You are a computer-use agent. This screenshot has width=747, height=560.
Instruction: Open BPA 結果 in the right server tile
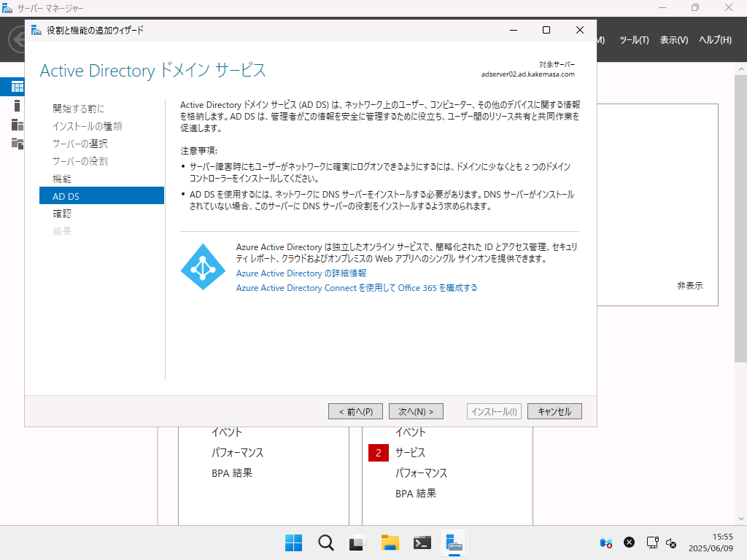[x=416, y=494]
